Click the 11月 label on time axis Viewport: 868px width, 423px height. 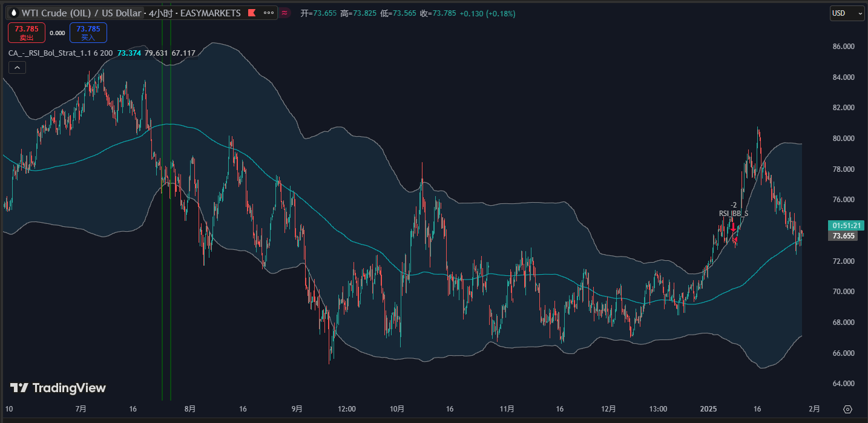[507, 409]
